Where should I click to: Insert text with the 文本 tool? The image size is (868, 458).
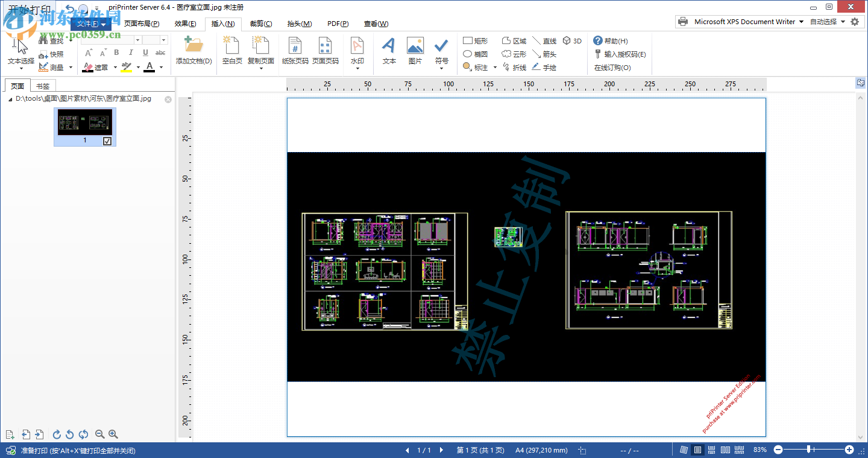388,51
